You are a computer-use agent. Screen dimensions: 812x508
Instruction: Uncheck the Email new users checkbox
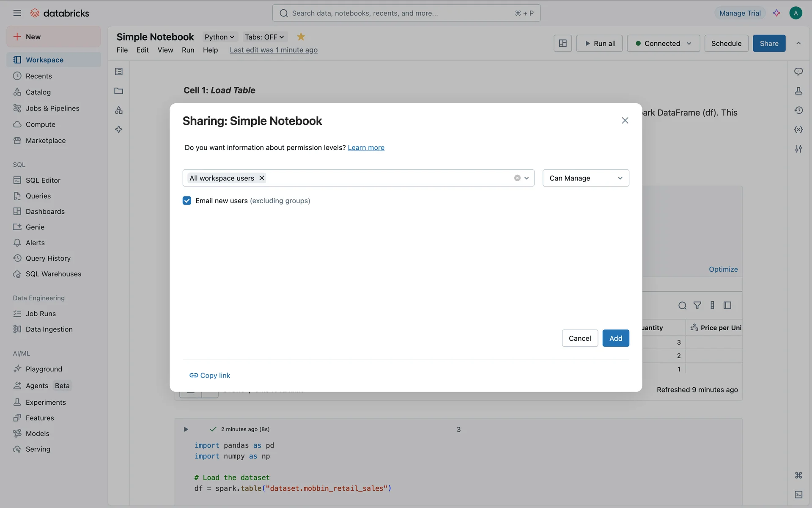187,201
